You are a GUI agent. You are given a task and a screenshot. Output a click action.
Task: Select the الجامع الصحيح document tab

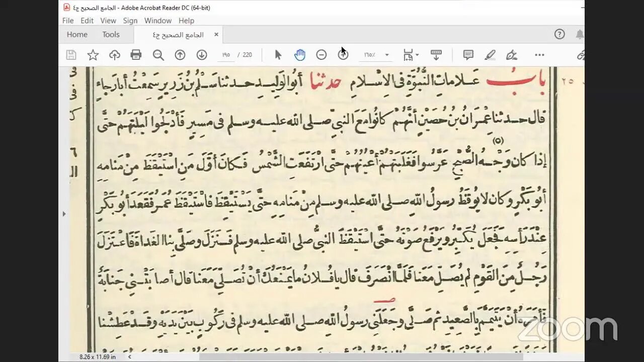coord(178,34)
